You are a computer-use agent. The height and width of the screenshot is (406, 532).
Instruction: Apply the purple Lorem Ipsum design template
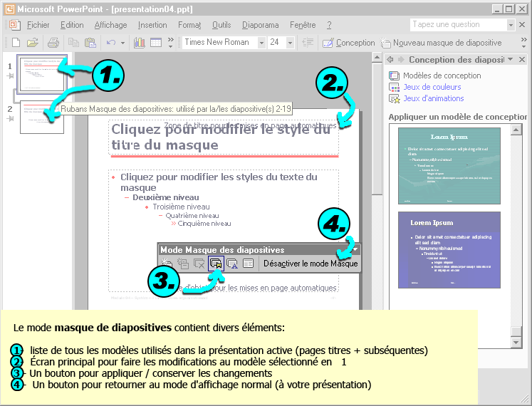[x=449, y=250]
